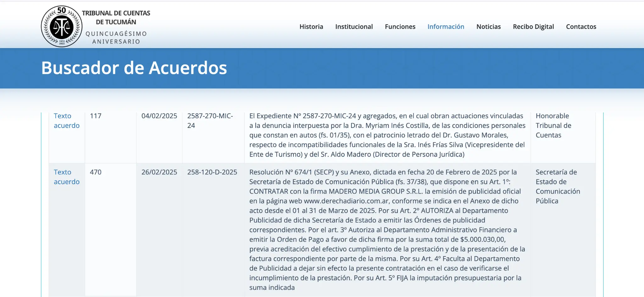Open Recibo Digital in the navigation
644x297 pixels.
click(x=533, y=27)
